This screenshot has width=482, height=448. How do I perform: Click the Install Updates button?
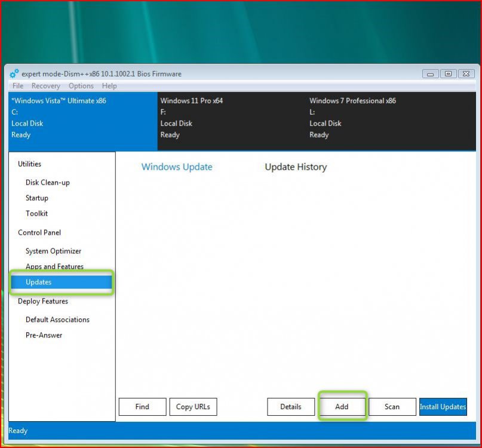point(443,407)
